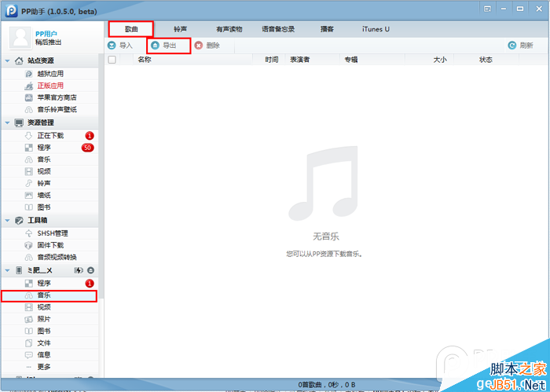Click the 删除 (Delete) toolbar icon

pyautogui.click(x=199, y=46)
